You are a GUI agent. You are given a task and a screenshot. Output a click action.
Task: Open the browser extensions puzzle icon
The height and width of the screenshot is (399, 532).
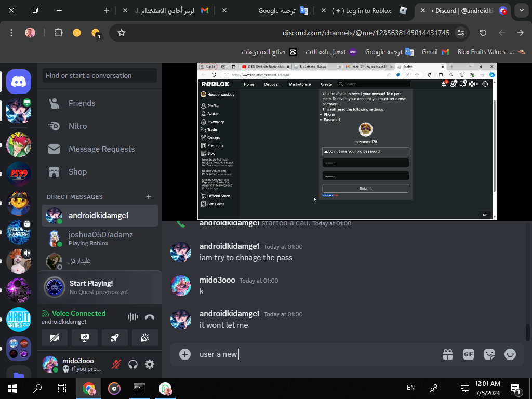[x=58, y=33]
